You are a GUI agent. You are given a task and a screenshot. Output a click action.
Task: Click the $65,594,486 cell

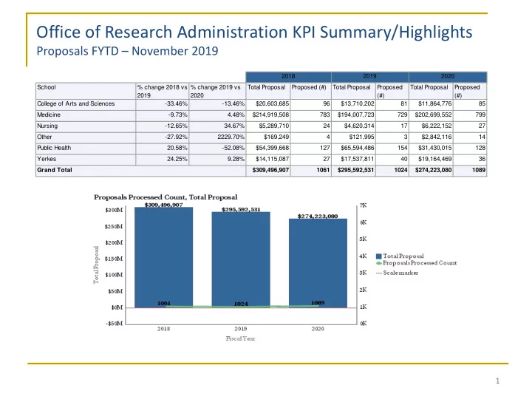click(x=353, y=148)
